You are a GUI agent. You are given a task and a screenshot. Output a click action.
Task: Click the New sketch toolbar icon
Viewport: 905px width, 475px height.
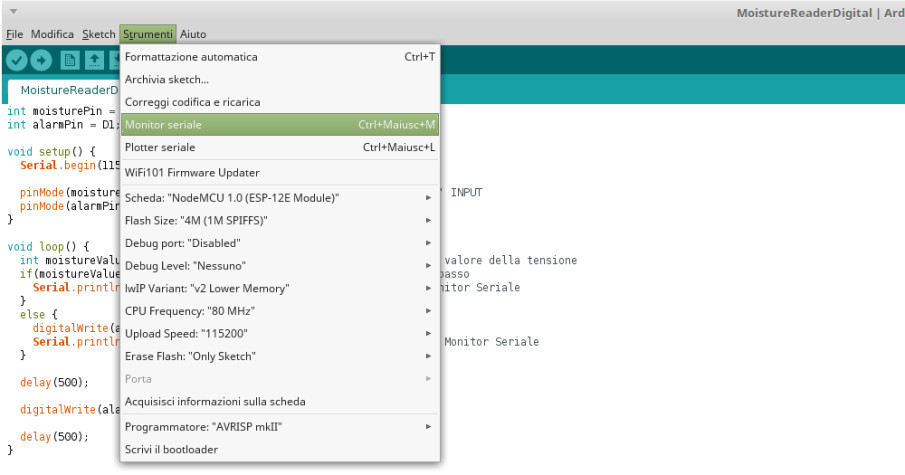click(x=70, y=60)
